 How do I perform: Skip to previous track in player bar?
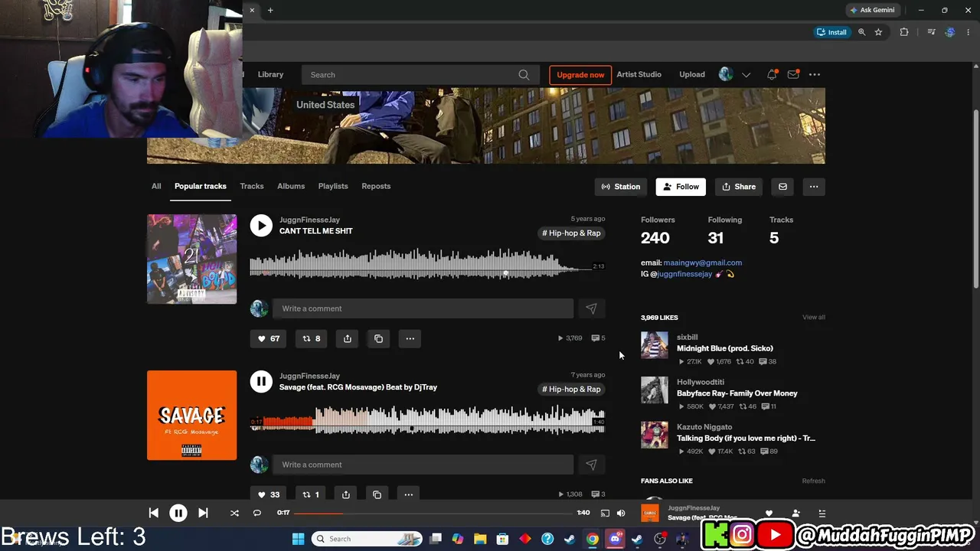click(154, 513)
